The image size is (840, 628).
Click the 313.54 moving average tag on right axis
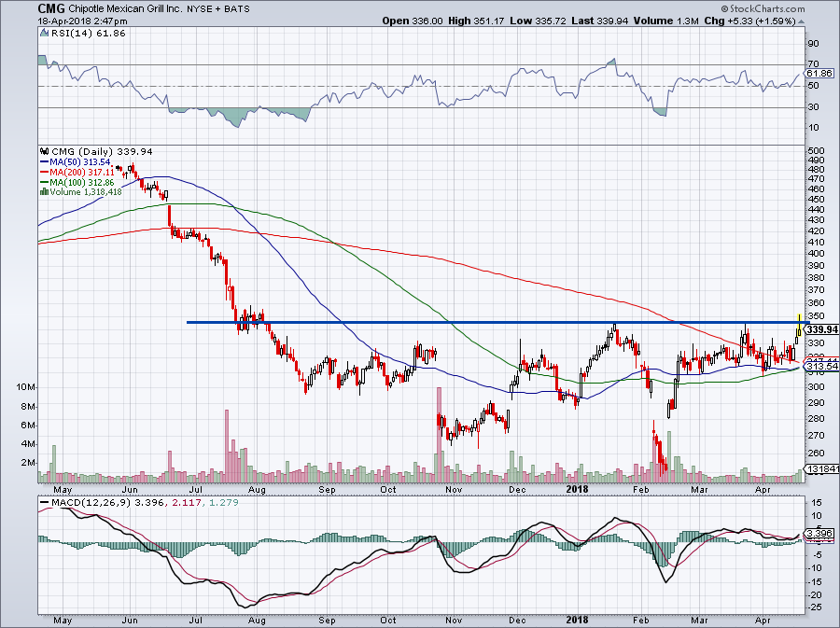[821, 366]
